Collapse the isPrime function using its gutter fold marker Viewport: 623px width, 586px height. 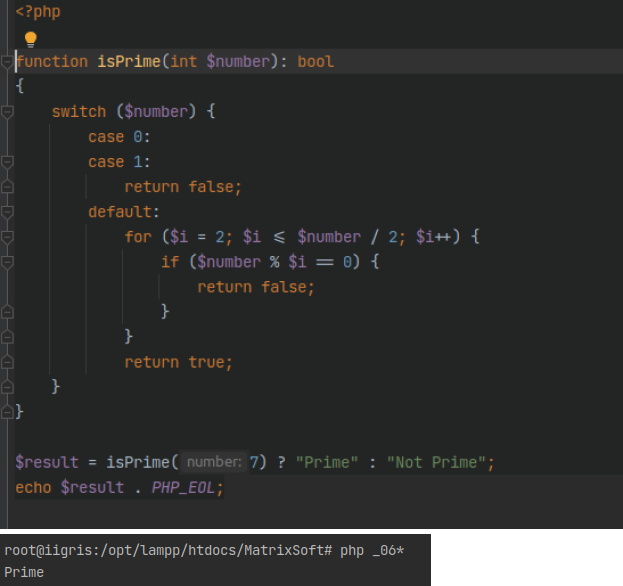[x=7, y=62]
